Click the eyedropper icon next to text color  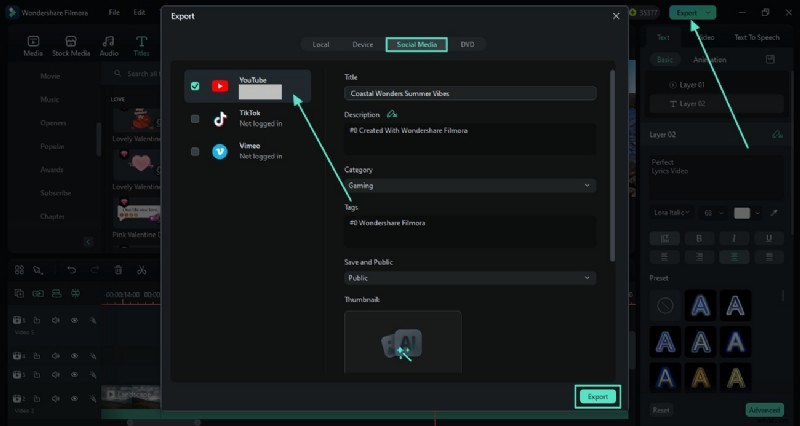click(x=772, y=213)
